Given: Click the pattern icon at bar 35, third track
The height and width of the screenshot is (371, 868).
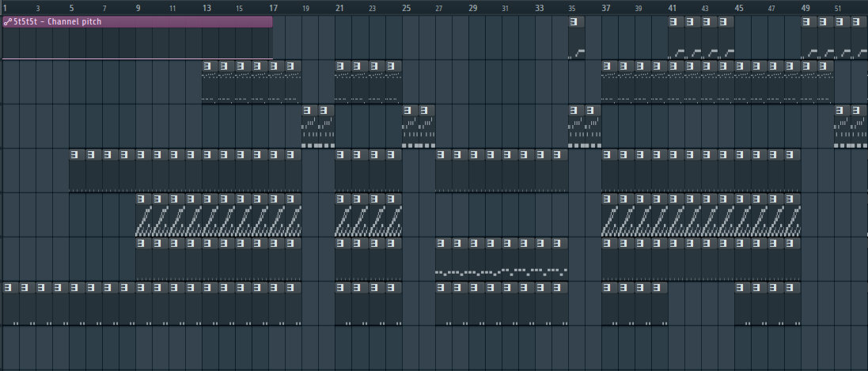Looking at the screenshot, I should (574, 111).
